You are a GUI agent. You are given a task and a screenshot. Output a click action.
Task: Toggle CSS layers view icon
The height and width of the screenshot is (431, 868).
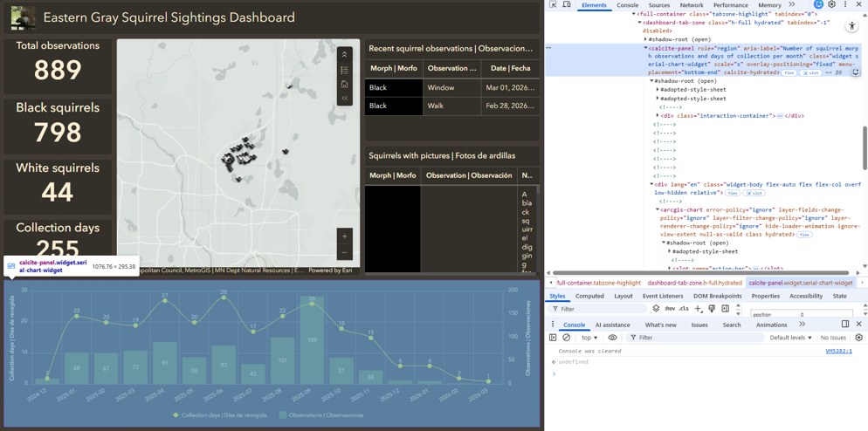point(656,309)
